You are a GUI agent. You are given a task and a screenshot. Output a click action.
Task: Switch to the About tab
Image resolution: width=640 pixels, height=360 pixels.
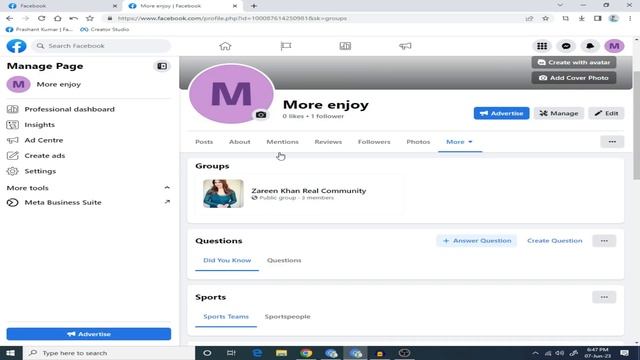click(x=240, y=142)
